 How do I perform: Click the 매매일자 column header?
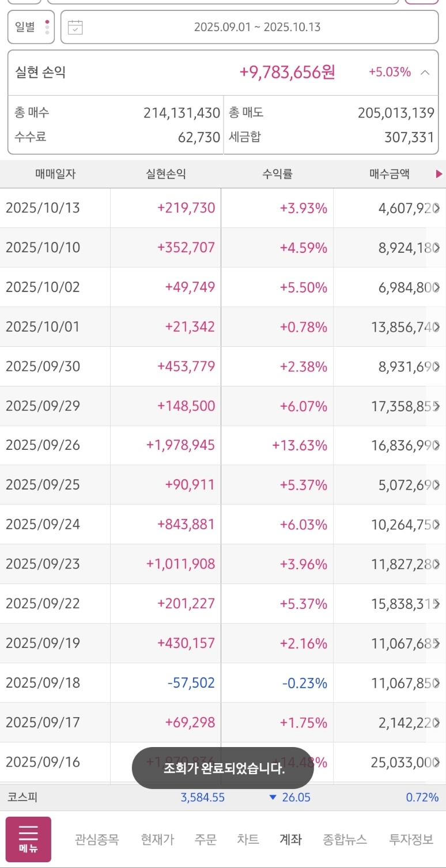[x=55, y=174]
